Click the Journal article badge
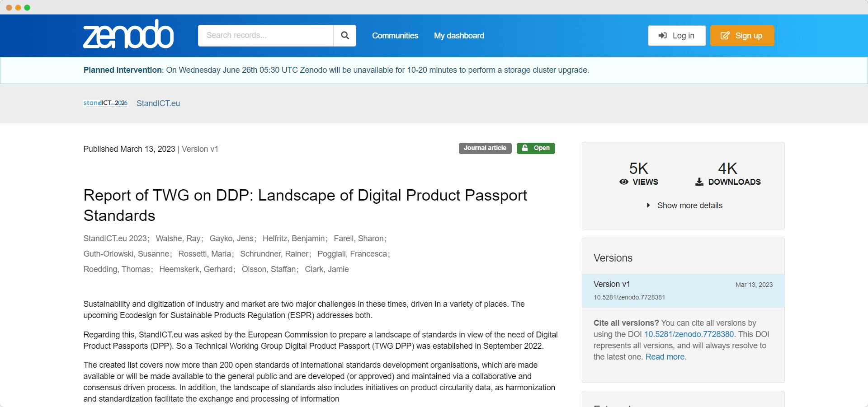This screenshot has width=868, height=407. 485,148
